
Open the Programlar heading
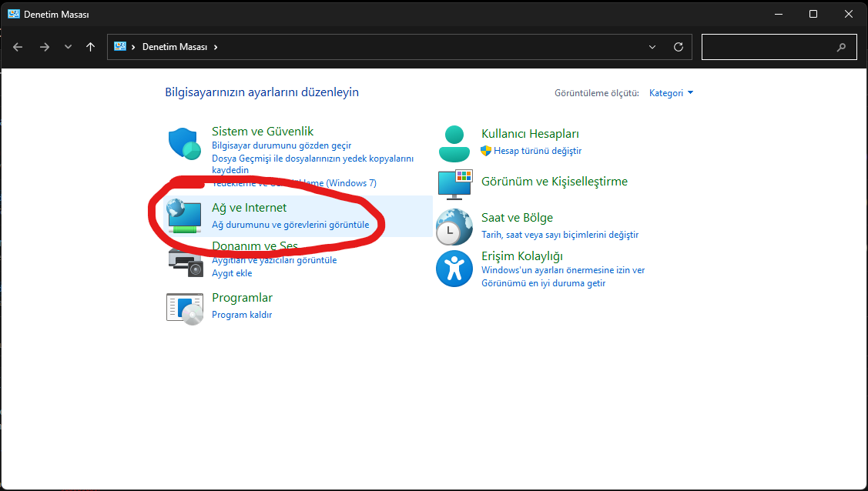pos(242,298)
